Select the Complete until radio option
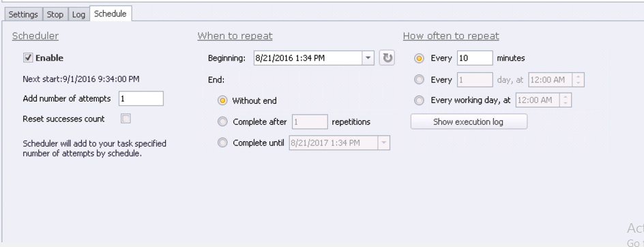The height and width of the screenshot is (247, 644). (x=222, y=143)
